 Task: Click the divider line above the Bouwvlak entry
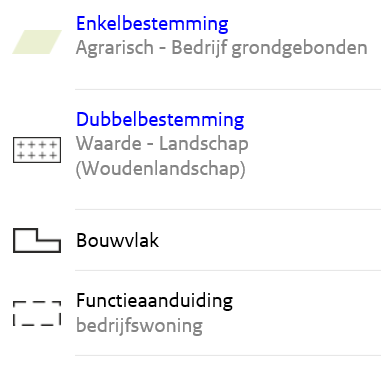click(228, 209)
